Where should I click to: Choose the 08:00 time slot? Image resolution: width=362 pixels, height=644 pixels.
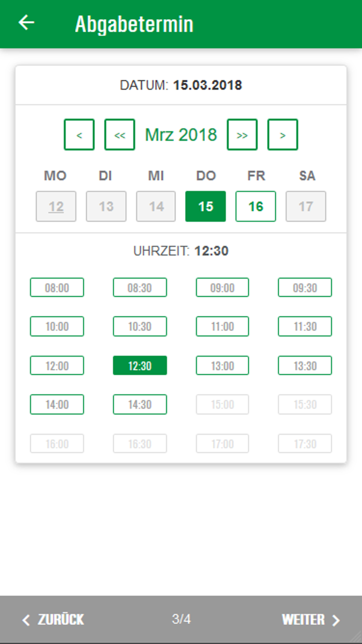click(57, 287)
